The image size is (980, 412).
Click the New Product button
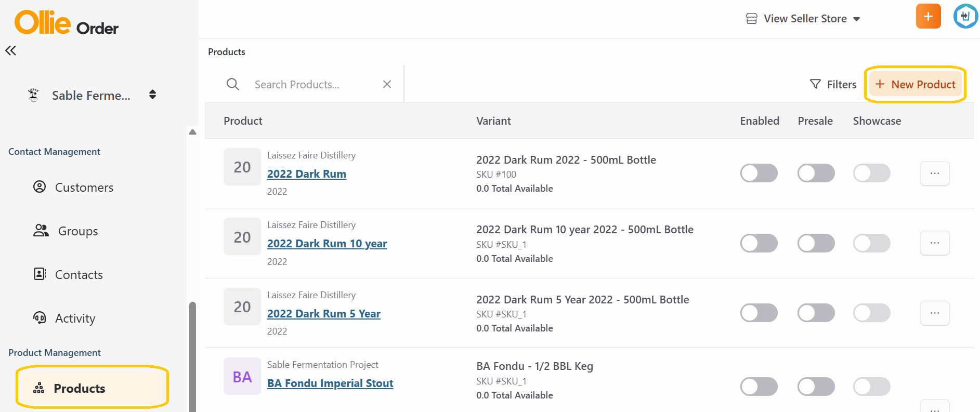click(915, 84)
